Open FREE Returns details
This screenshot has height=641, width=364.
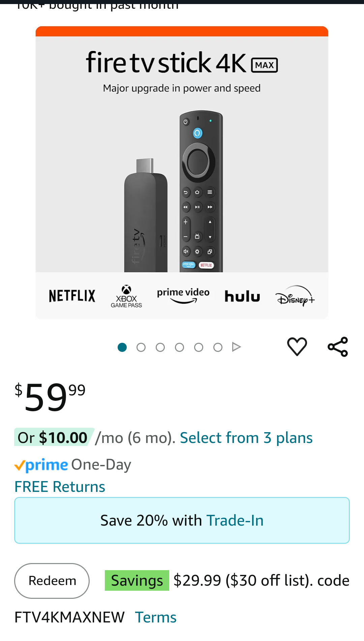click(60, 487)
